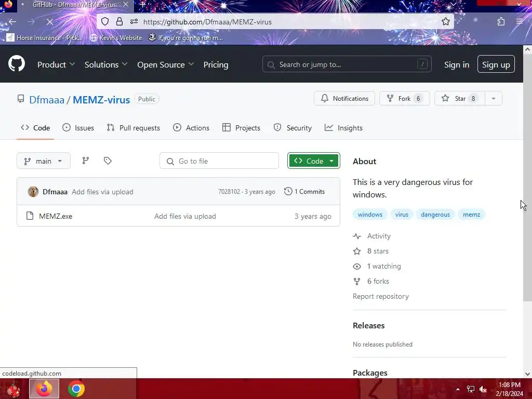View 1 Commits history

click(x=304, y=191)
